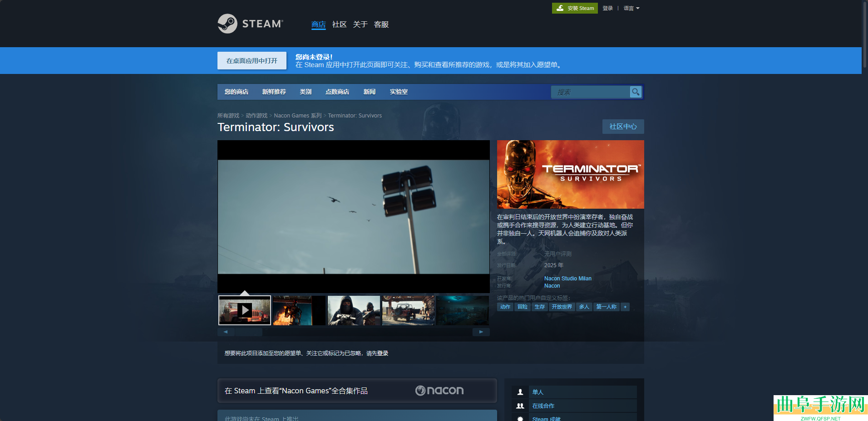Open 客服 support in top navigation
868x421 pixels.
pyautogui.click(x=381, y=24)
